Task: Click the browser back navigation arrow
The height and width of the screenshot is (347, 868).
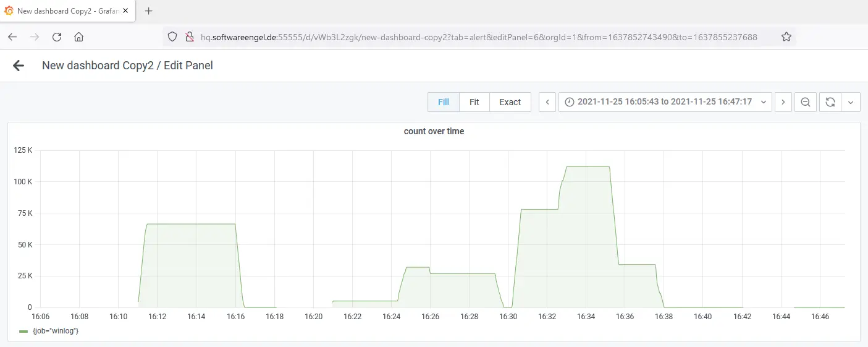Action: pyautogui.click(x=12, y=37)
